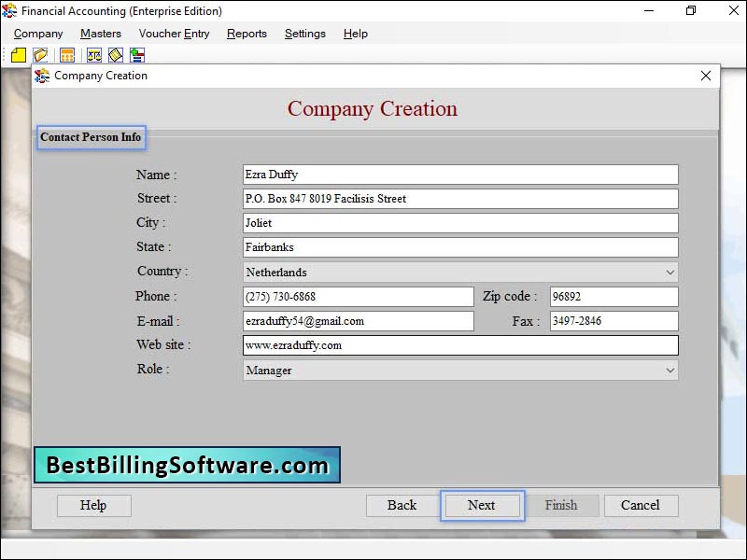Cancel the Company Creation wizard
Viewport: 747px width, 560px height.
pyautogui.click(x=641, y=505)
